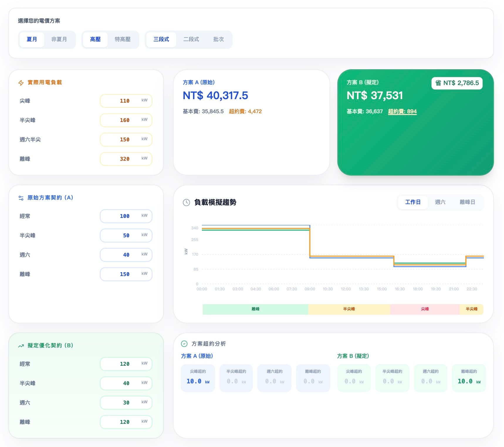Click the trending-up icon beside 擬定優化契約 (B)
The image size is (504, 447).
tap(21, 346)
